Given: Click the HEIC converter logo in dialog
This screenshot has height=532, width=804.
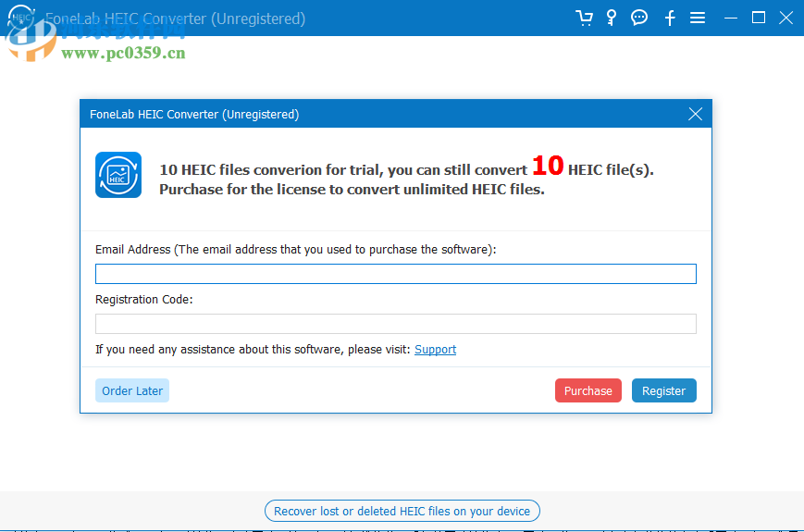Looking at the screenshot, I should pos(118,175).
